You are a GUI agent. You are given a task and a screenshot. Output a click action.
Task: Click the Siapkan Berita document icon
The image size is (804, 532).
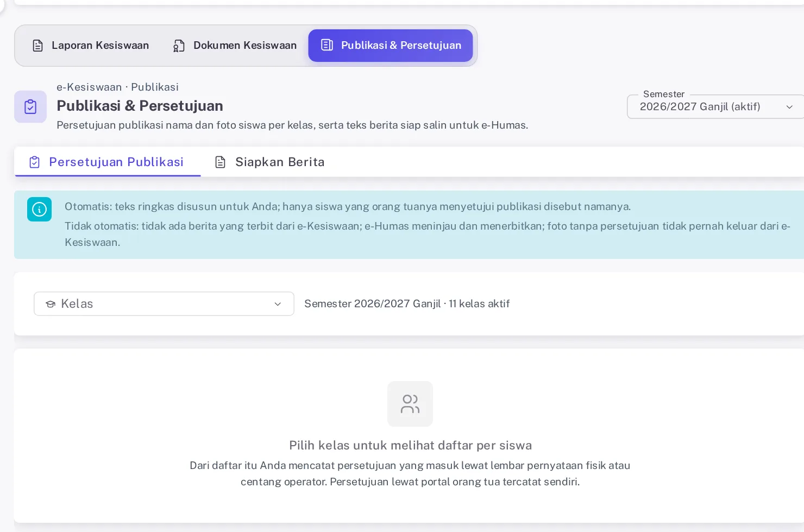tap(220, 162)
